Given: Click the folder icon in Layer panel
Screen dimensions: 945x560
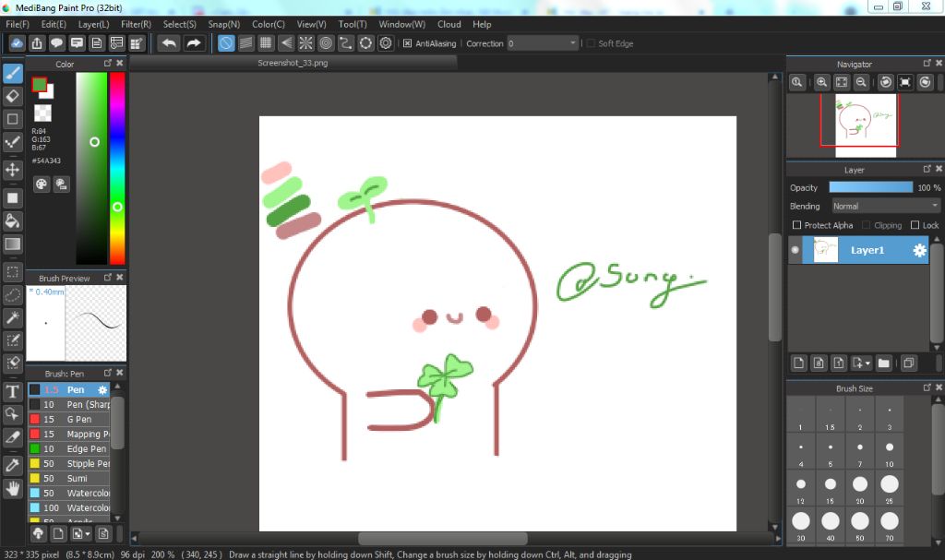Looking at the screenshot, I should [x=883, y=363].
